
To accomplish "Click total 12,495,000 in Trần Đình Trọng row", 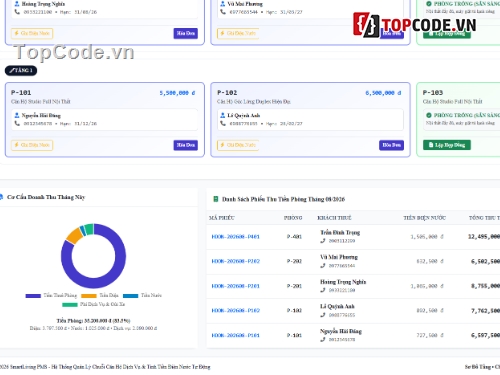I will tap(484, 237).
